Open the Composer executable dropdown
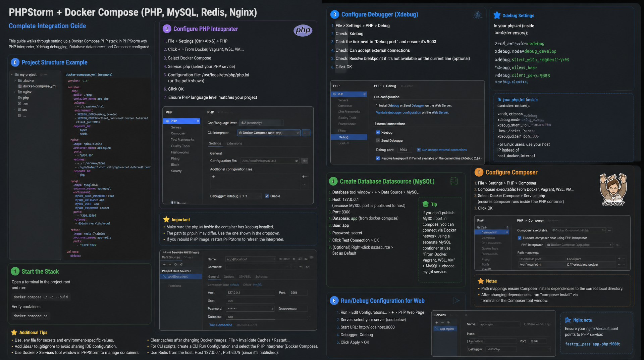Screen dimensions: 644x360 click(x=578, y=230)
